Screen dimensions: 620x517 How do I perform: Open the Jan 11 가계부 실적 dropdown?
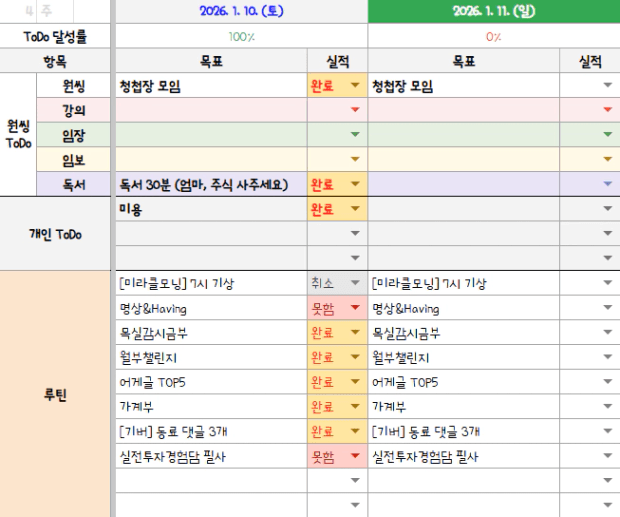(608, 406)
